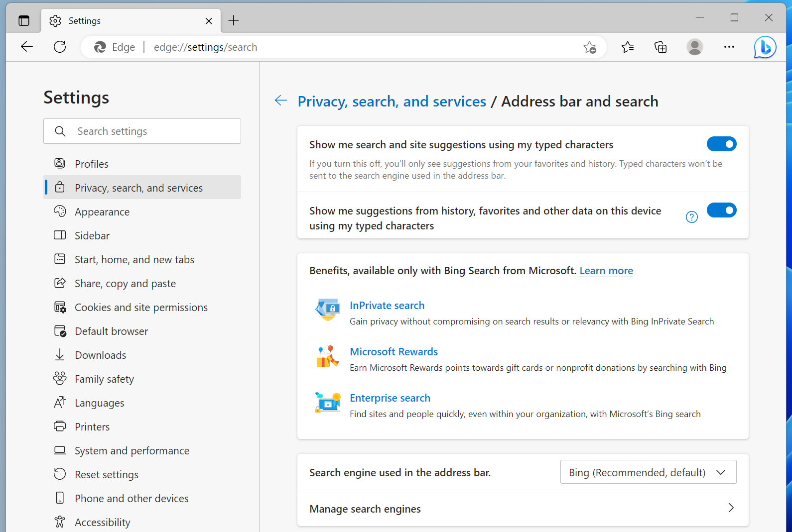Open the Favorites list icon
Image resolution: width=792 pixels, height=532 pixels.
coord(628,47)
